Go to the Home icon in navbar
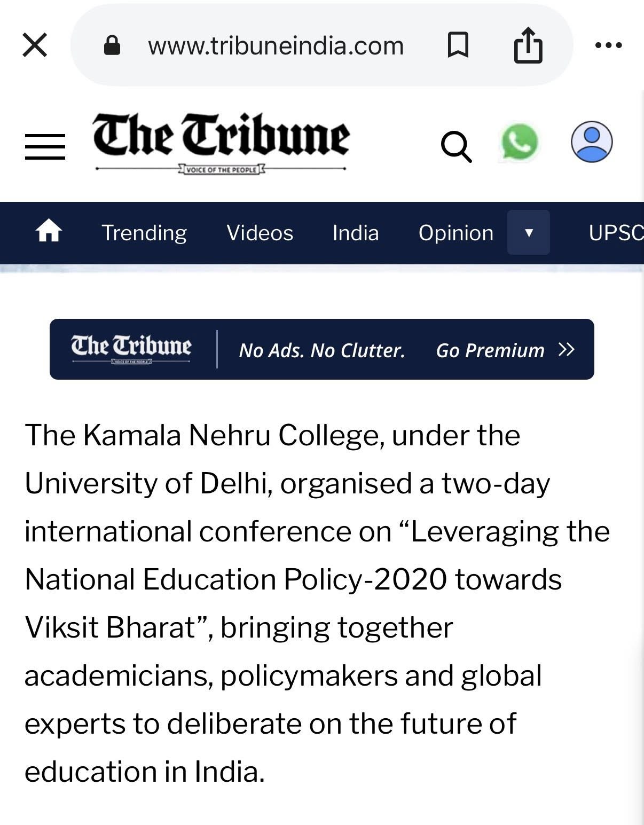The width and height of the screenshot is (644, 825). coord(49,232)
